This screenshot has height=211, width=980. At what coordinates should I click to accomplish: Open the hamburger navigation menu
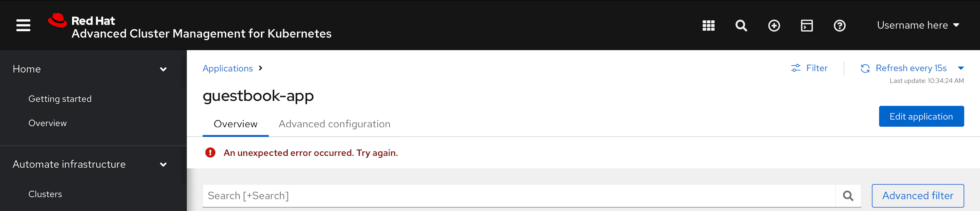(x=23, y=26)
